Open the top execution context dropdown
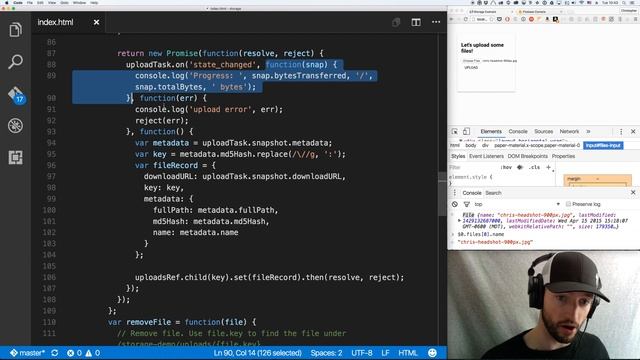Image resolution: width=640 pixels, height=360 pixels. point(518,204)
